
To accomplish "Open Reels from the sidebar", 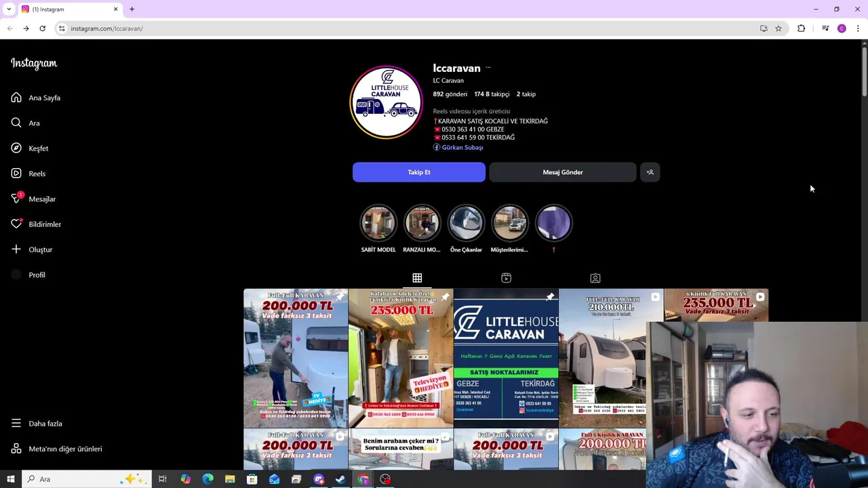I will [x=28, y=174].
